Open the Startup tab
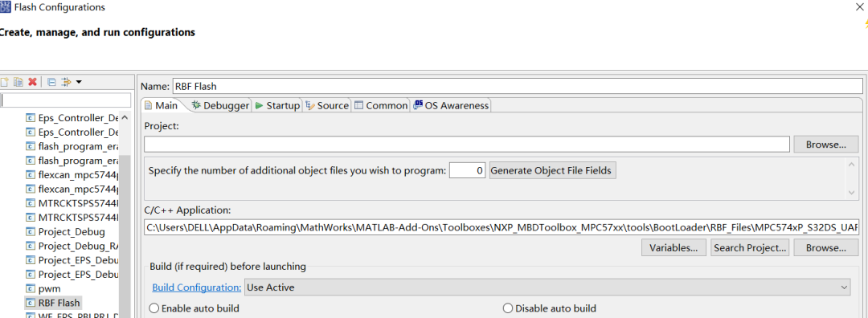 coord(277,105)
